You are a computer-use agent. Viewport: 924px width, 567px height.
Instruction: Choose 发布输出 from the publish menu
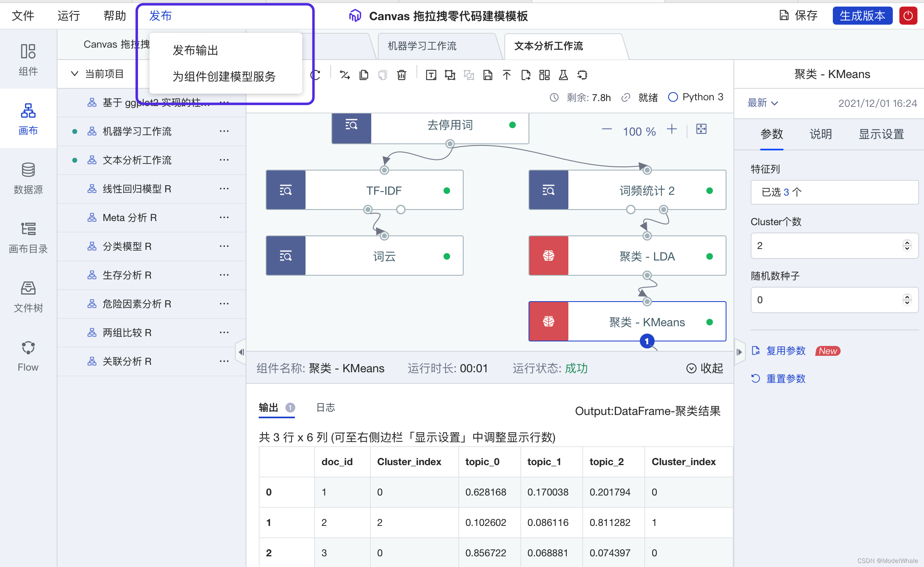click(x=195, y=50)
